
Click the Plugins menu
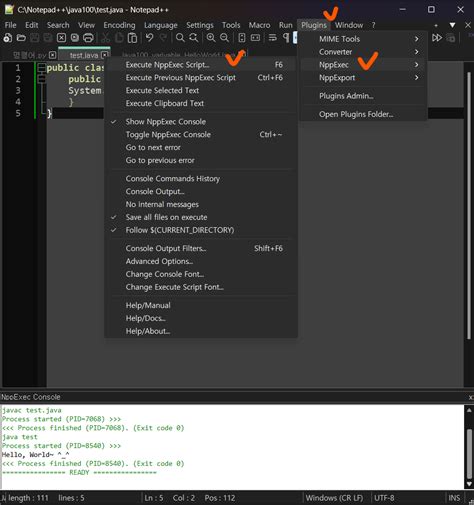pos(314,25)
